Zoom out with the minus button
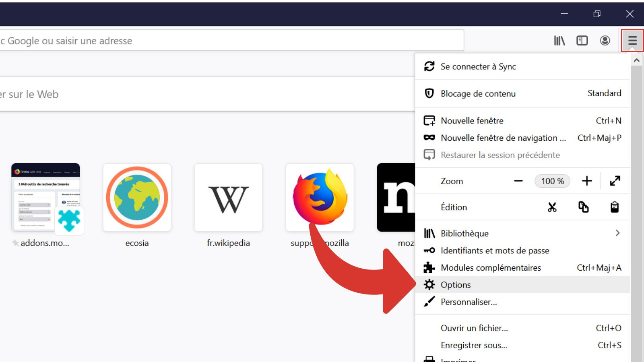 tap(518, 181)
